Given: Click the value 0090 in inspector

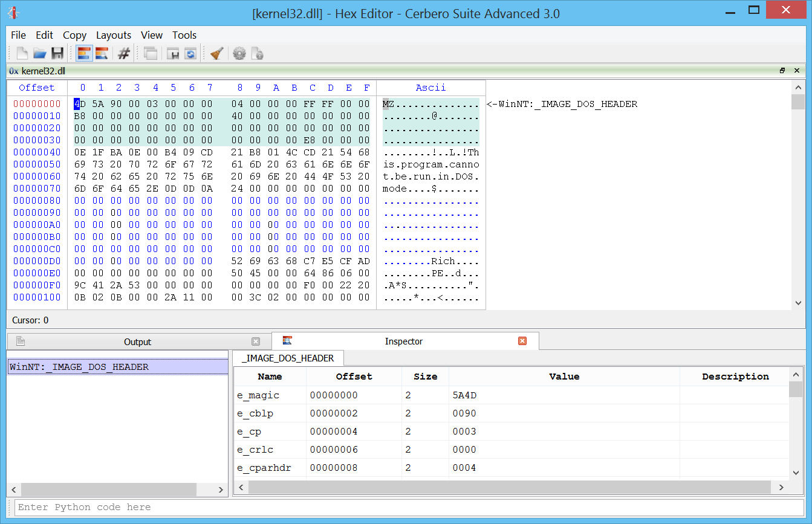Looking at the screenshot, I should 464,413.
